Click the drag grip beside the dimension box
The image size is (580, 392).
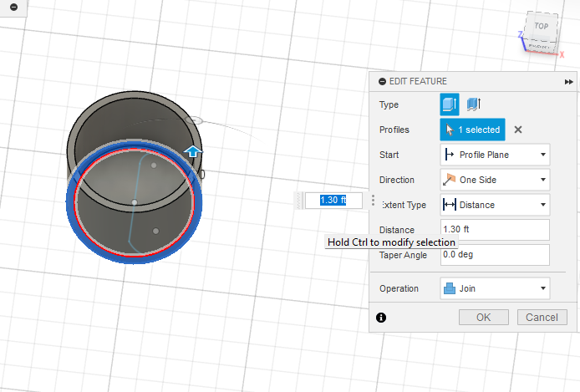click(299, 201)
